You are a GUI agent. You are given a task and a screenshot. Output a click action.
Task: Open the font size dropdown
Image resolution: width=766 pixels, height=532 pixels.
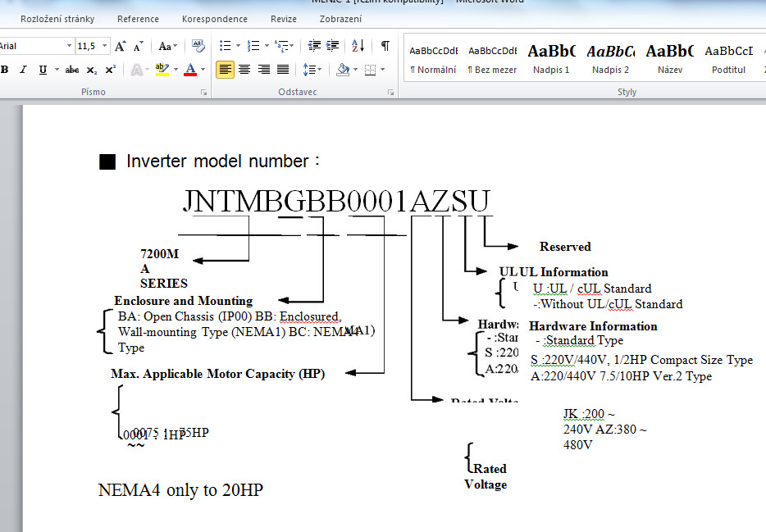103,47
